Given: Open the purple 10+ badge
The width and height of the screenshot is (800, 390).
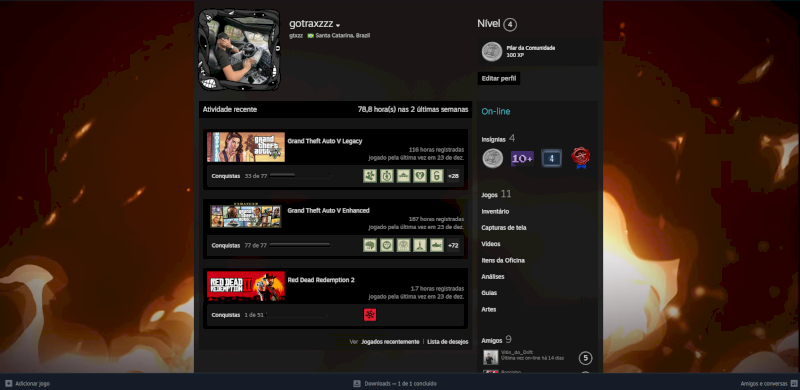Looking at the screenshot, I should (522, 159).
